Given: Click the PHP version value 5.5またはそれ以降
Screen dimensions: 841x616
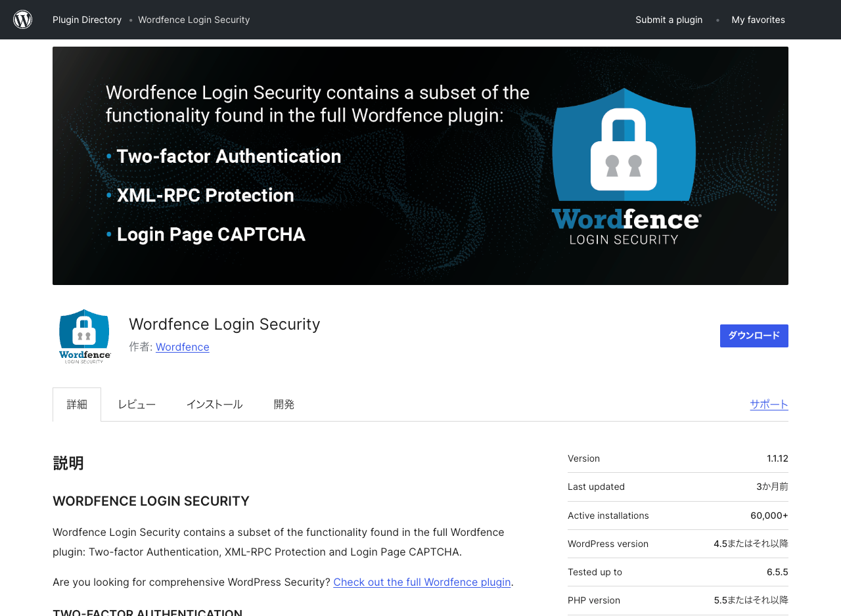Looking at the screenshot, I should (x=751, y=600).
